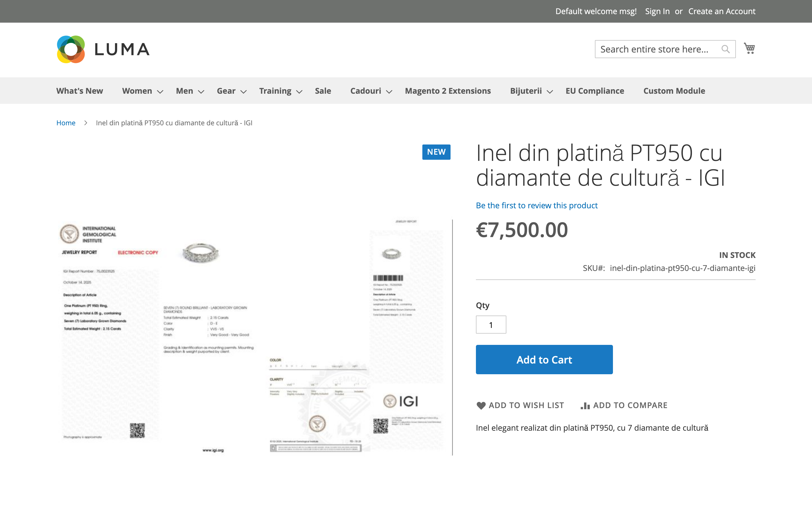Click the NEW product badge
The height and width of the screenshot is (508, 812).
coord(436,152)
